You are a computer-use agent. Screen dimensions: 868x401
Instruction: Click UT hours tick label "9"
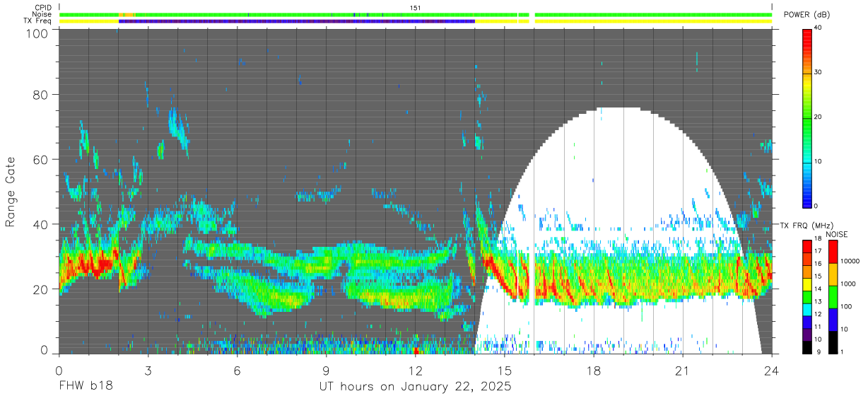tap(327, 371)
